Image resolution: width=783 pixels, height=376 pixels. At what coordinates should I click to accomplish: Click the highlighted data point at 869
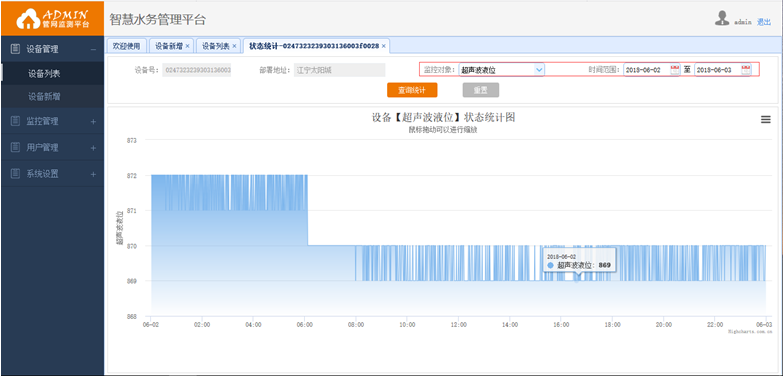coord(577,281)
